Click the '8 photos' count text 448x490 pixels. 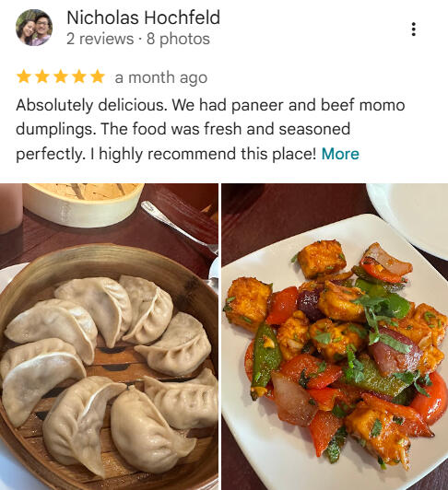click(x=178, y=39)
